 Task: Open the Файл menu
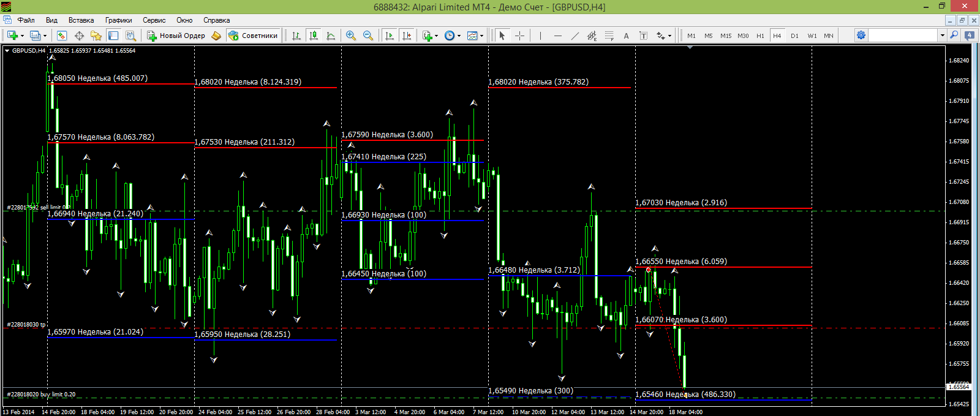point(26,20)
